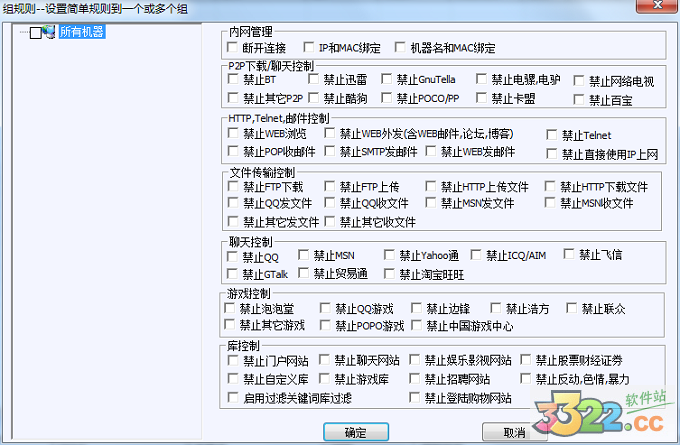The image size is (680, 445).
Task: Enable 禁止POCO/PP checkbox
Action: (386, 98)
